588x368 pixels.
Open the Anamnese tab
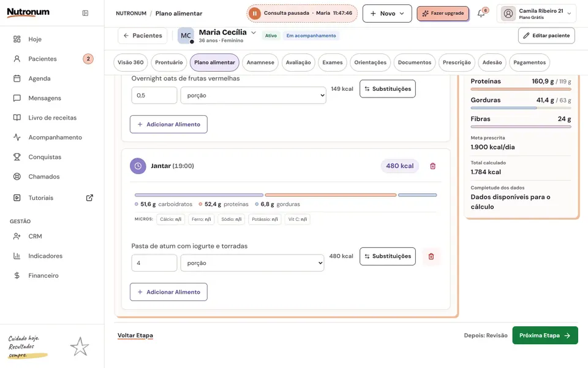click(260, 63)
